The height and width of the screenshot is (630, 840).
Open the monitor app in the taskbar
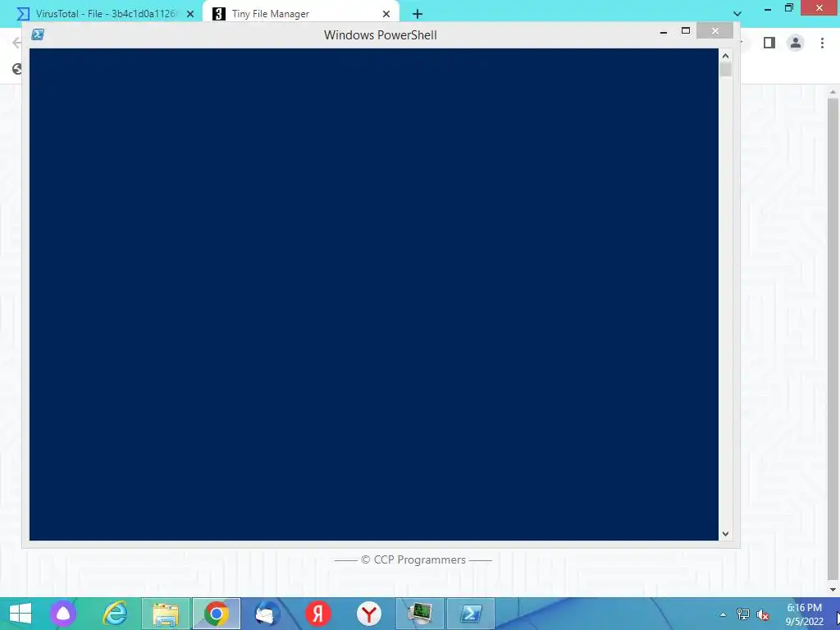point(419,614)
